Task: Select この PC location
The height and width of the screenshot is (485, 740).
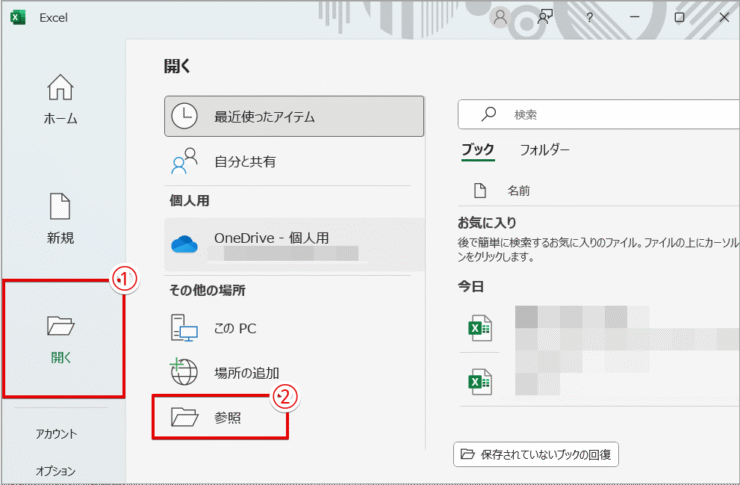Action: point(294,328)
